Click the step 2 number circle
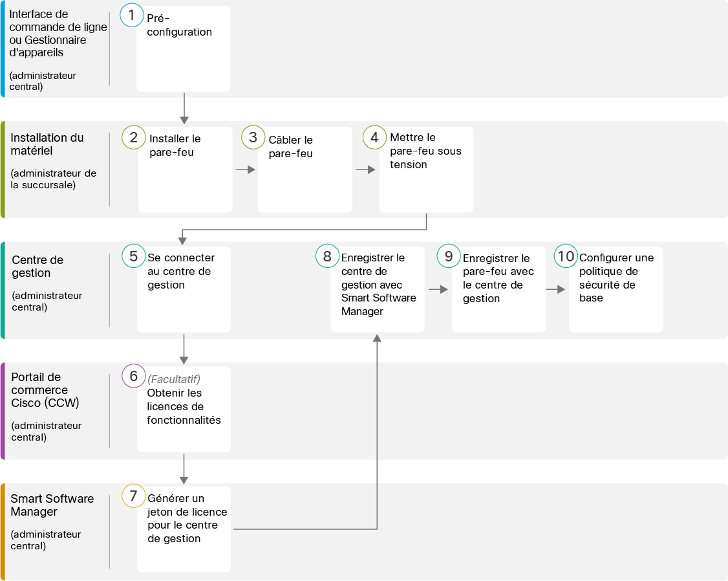Viewport: 728px width, 581px height. (x=134, y=137)
